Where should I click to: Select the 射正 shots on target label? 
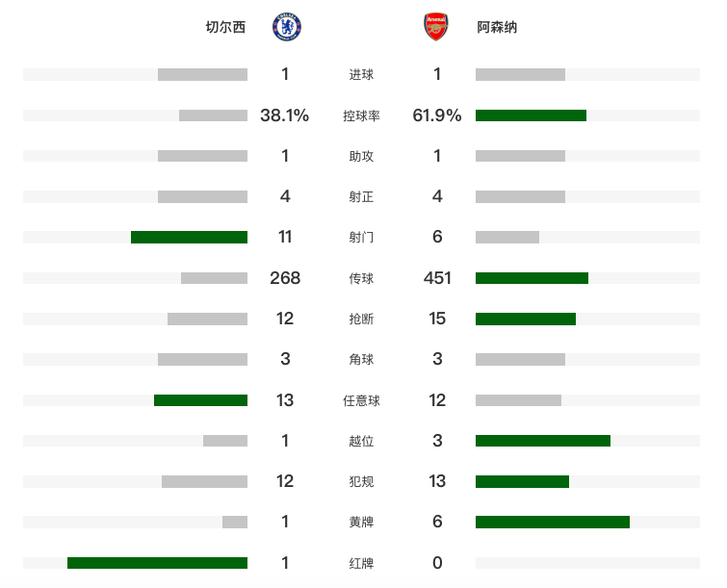click(361, 197)
